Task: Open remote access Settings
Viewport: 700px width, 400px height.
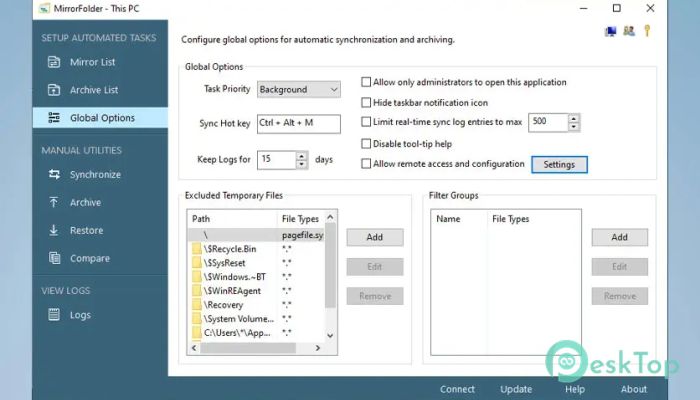Action: (x=559, y=165)
